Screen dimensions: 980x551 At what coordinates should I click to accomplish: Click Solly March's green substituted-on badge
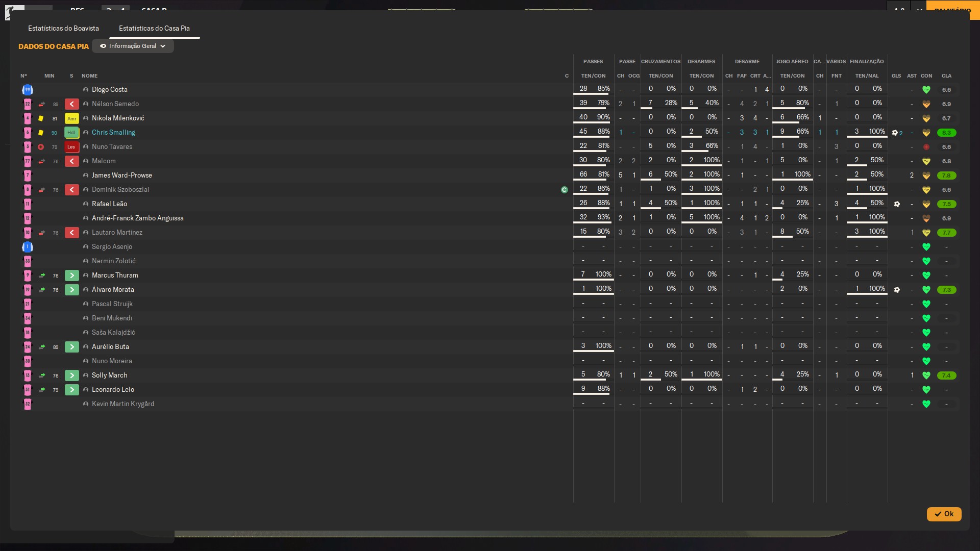point(71,375)
